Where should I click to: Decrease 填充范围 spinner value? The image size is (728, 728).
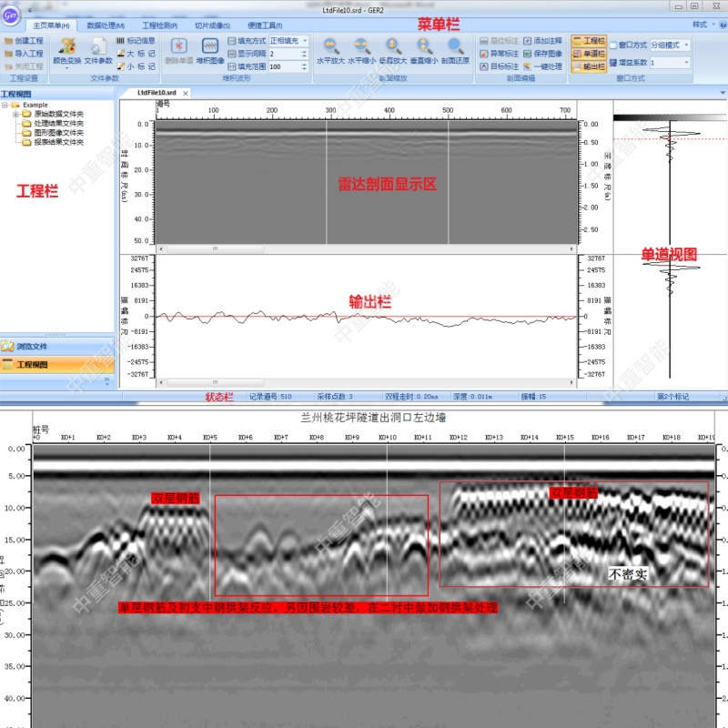(305, 69)
